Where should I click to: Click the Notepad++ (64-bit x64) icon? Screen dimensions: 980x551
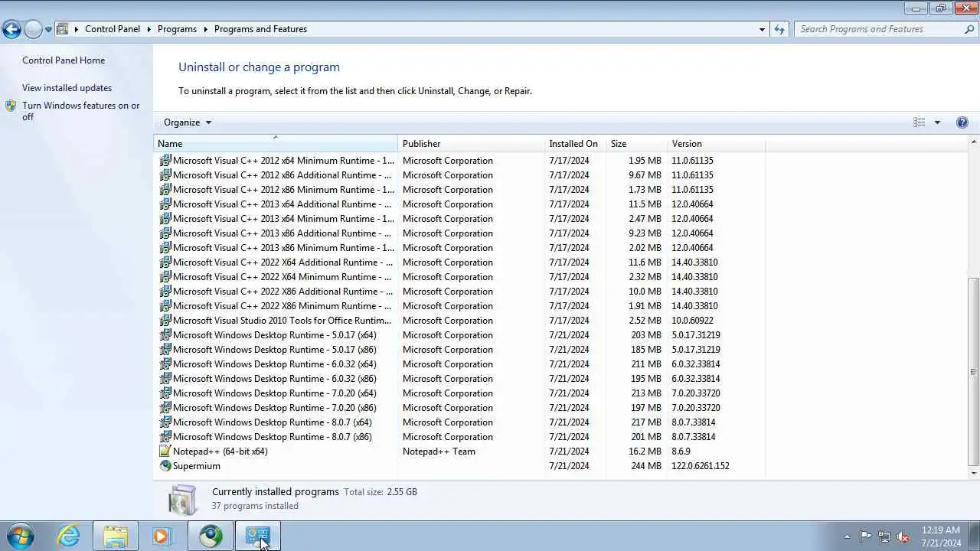tap(165, 452)
